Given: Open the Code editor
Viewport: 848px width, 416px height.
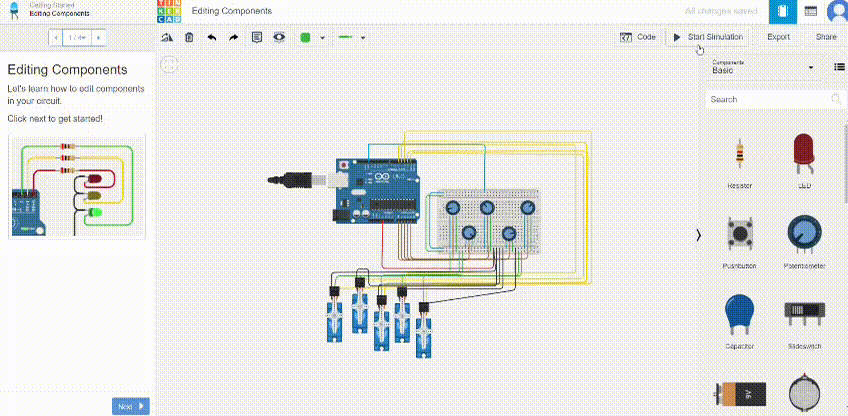Looking at the screenshot, I should tap(638, 37).
